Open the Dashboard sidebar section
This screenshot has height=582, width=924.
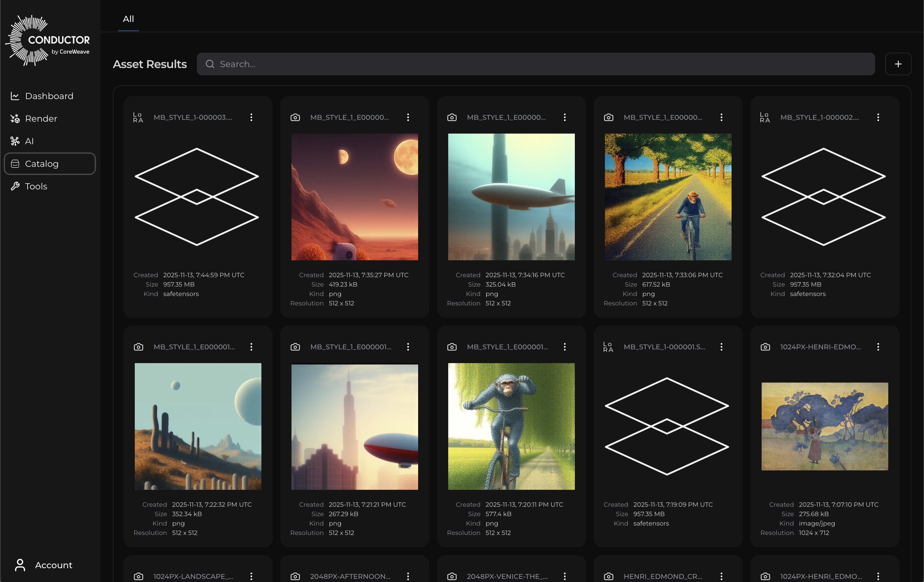point(49,96)
